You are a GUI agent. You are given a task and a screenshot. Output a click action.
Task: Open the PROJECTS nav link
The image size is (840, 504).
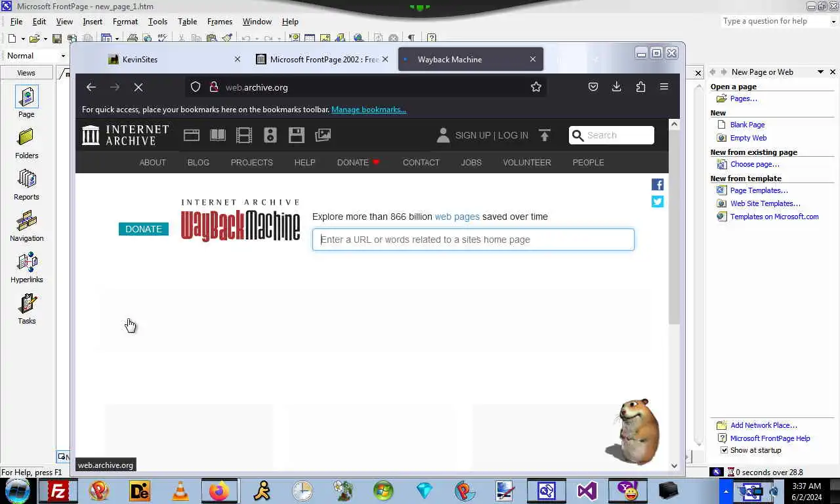click(x=252, y=163)
